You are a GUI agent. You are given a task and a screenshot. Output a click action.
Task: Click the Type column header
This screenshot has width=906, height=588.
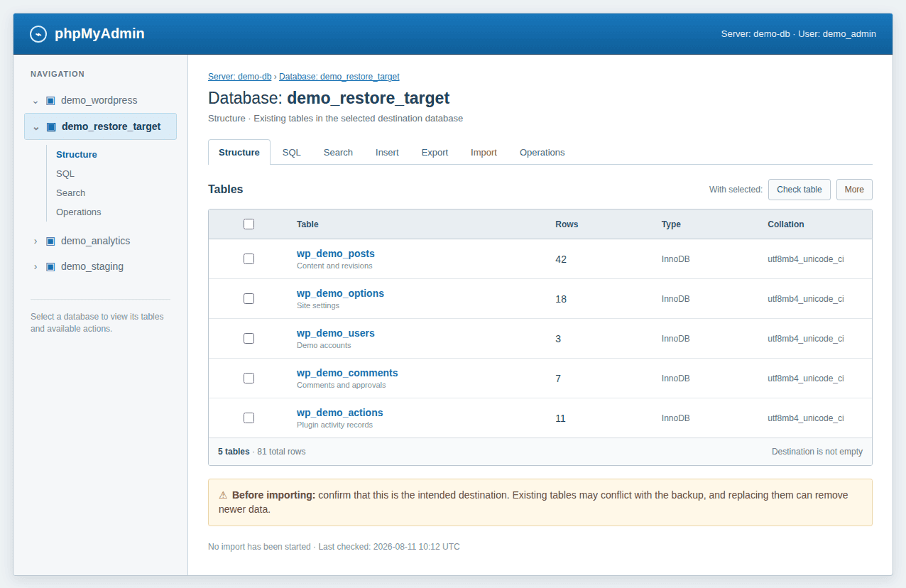tap(671, 224)
